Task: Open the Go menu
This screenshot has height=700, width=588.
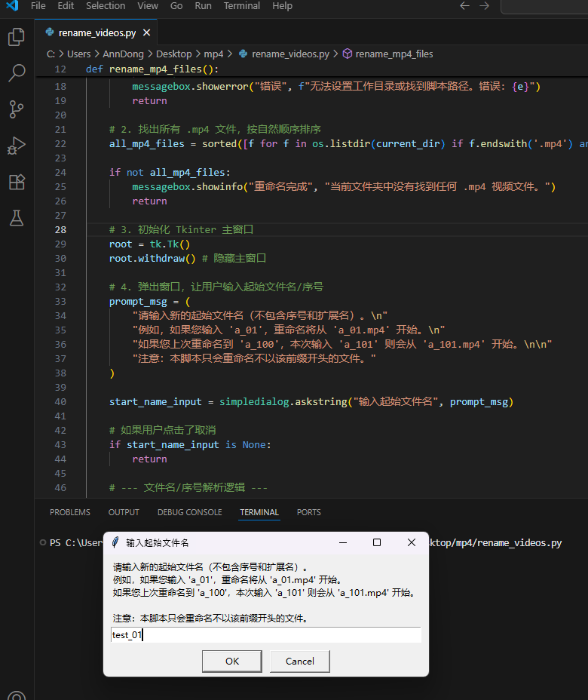Action: [x=176, y=6]
